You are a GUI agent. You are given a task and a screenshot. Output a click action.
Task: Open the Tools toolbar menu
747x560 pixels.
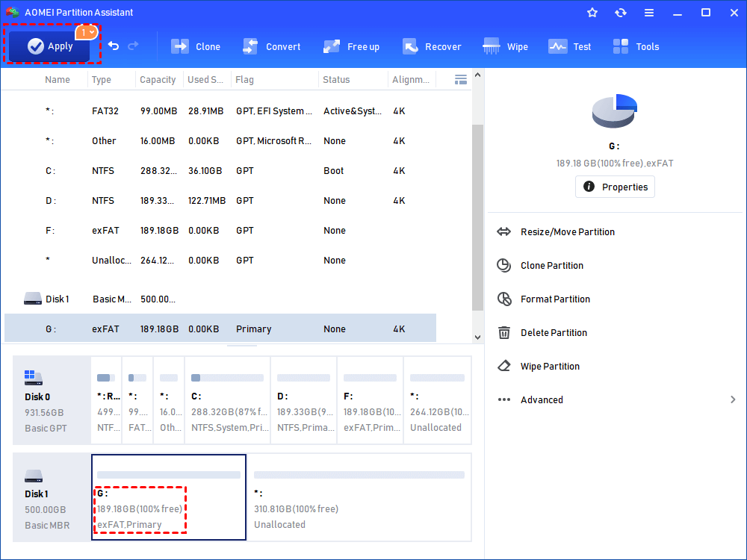point(636,46)
